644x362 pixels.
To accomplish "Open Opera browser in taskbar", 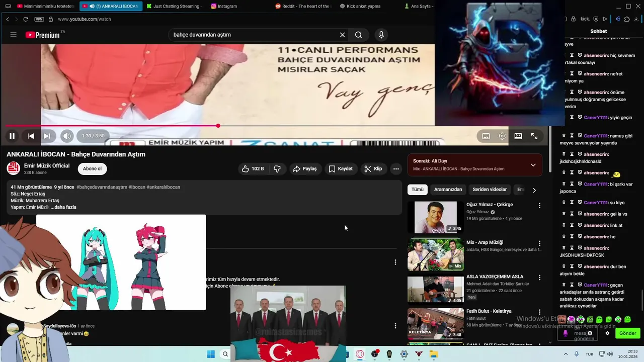I will (x=360, y=354).
